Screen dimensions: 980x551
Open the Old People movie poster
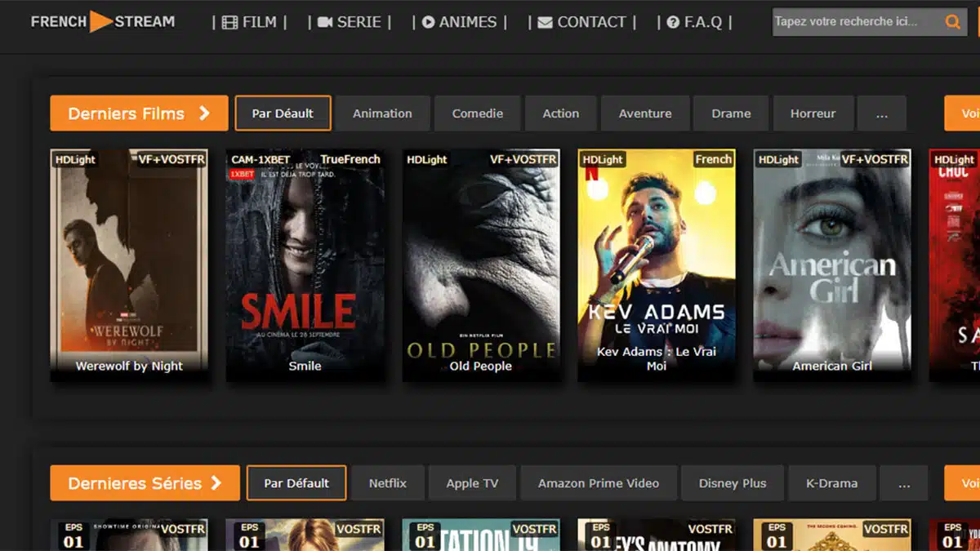point(481,265)
